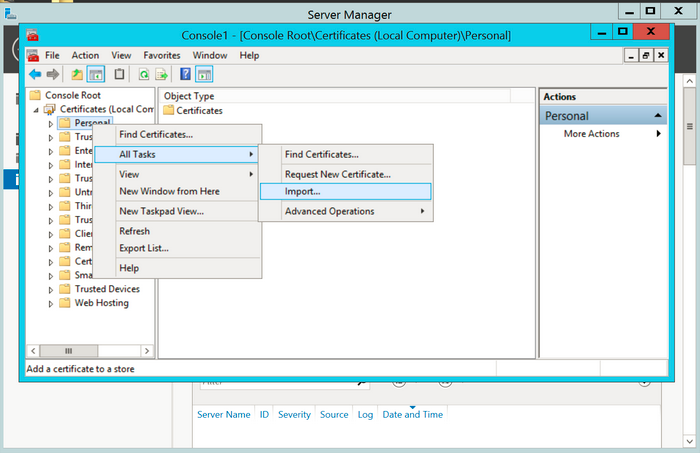Toggle Show/Hide Console Tree toolbar icon
The height and width of the screenshot is (453, 700).
96,74
